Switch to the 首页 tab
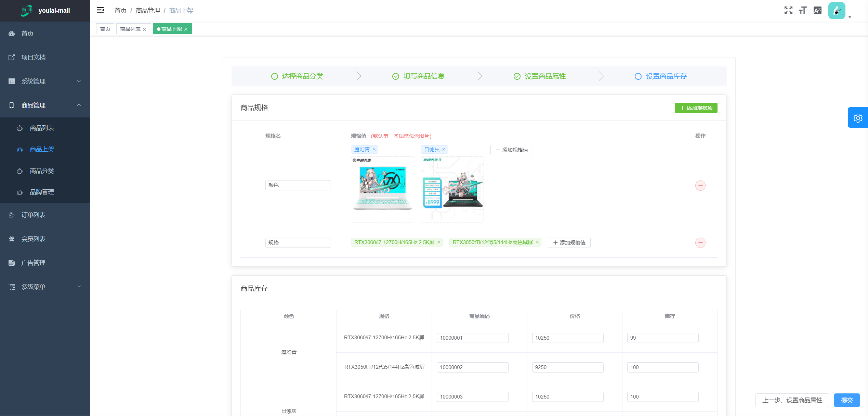 click(105, 29)
